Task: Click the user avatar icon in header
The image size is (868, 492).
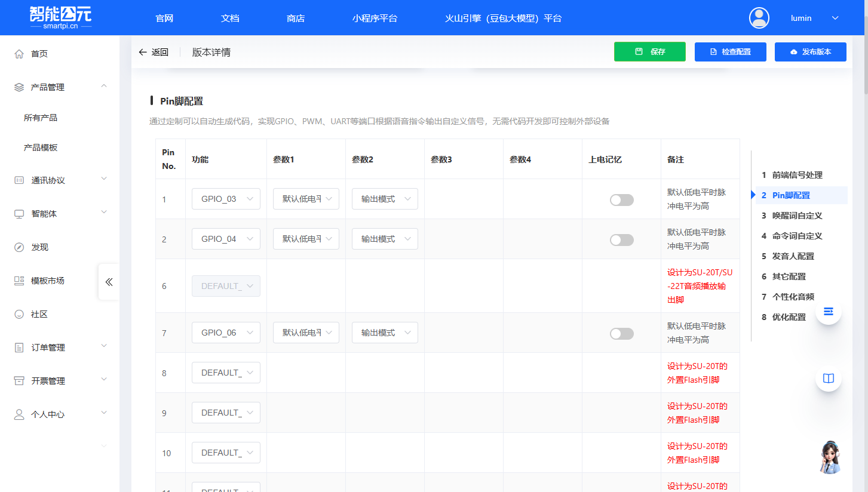Action: click(759, 18)
